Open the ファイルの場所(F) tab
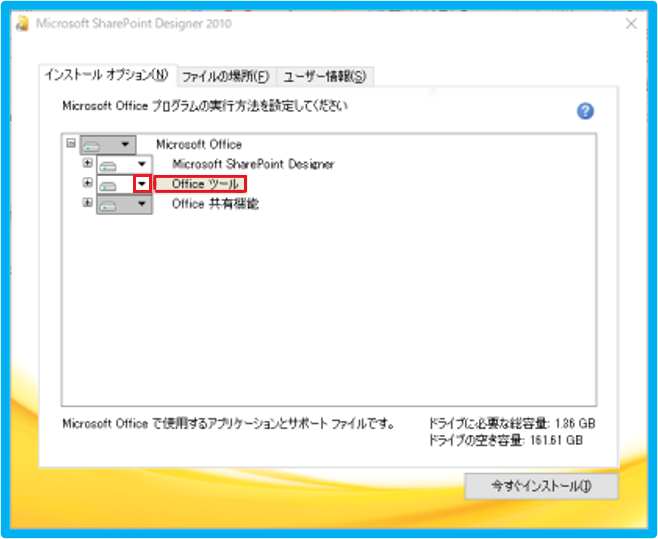658x539 pixels. point(226,77)
